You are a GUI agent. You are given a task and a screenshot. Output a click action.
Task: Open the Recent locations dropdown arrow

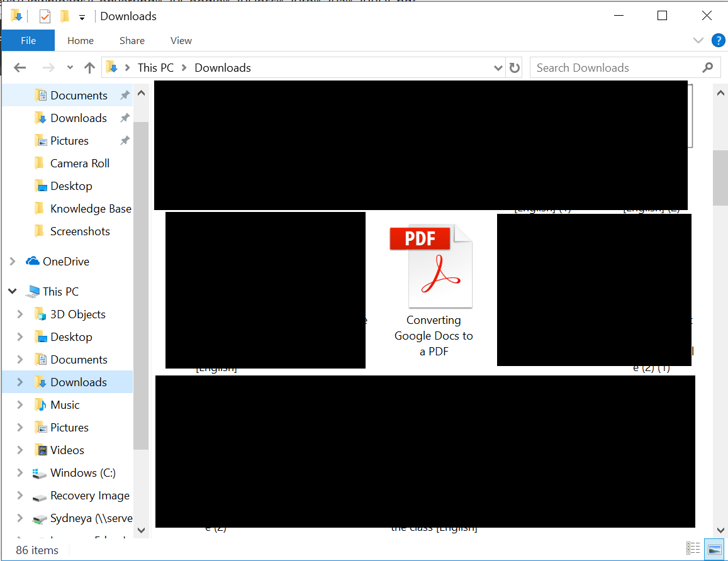click(x=70, y=68)
